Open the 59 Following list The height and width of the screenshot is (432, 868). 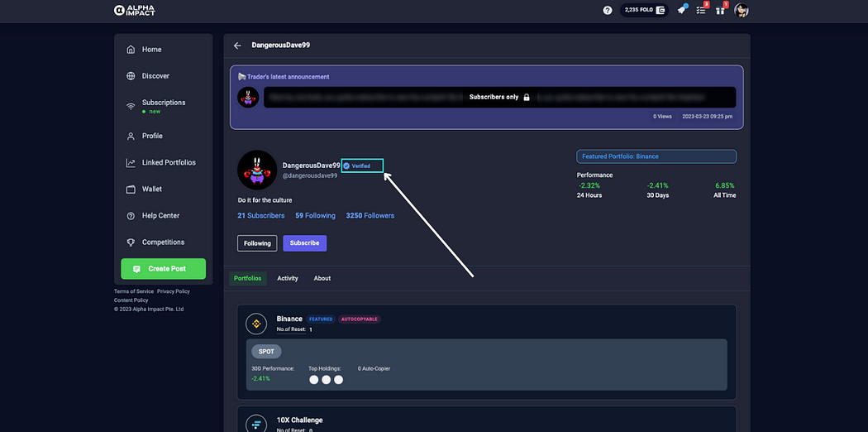[x=316, y=215]
